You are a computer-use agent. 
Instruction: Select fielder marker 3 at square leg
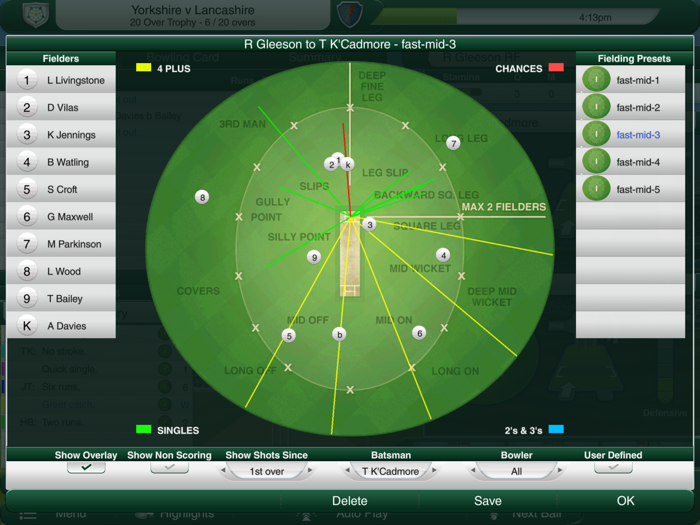tap(369, 225)
